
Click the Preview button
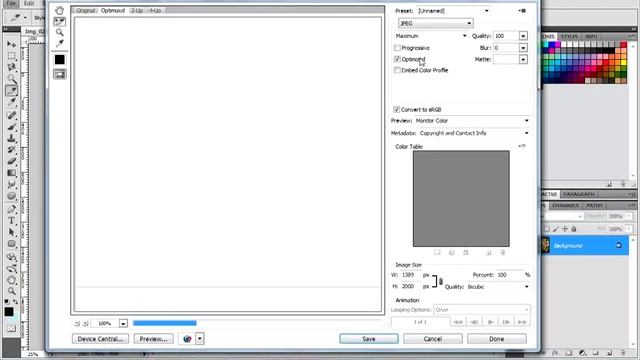pyautogui.click(x=153, y=339)
